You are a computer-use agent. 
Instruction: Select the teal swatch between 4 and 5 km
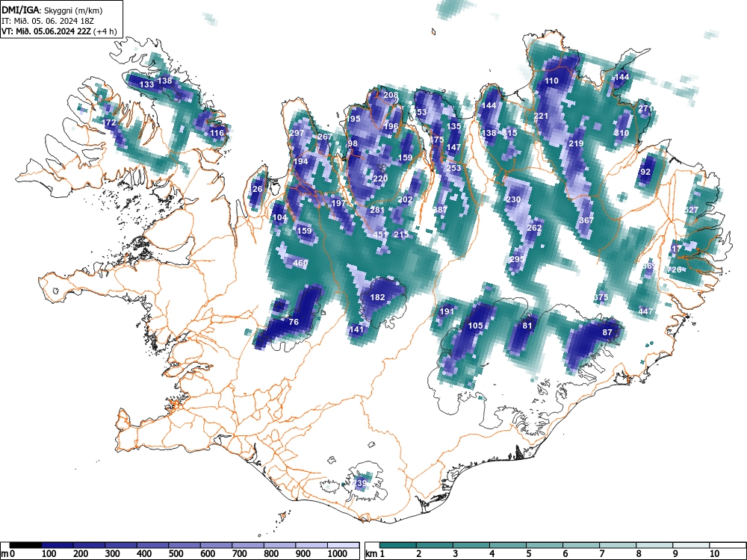point(508,545)
